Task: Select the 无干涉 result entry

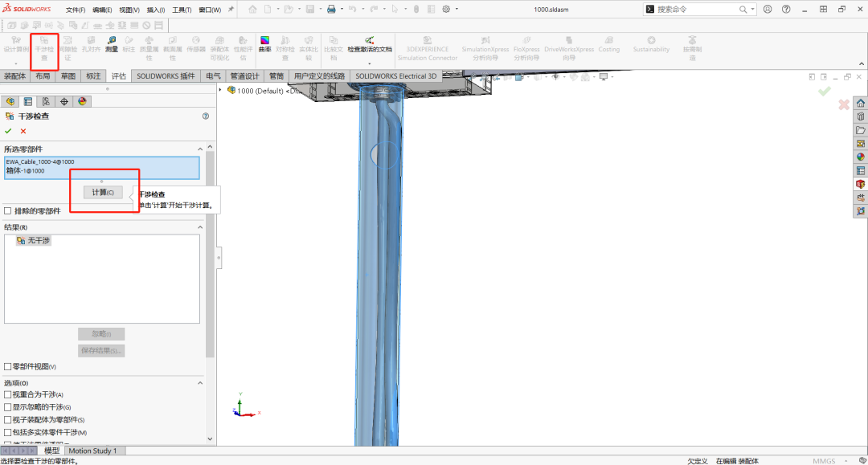Action: [x=33, y=240]
